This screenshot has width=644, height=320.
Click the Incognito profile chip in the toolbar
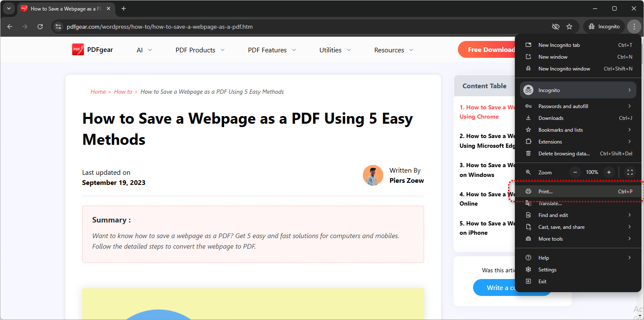[x=604, y=27]
